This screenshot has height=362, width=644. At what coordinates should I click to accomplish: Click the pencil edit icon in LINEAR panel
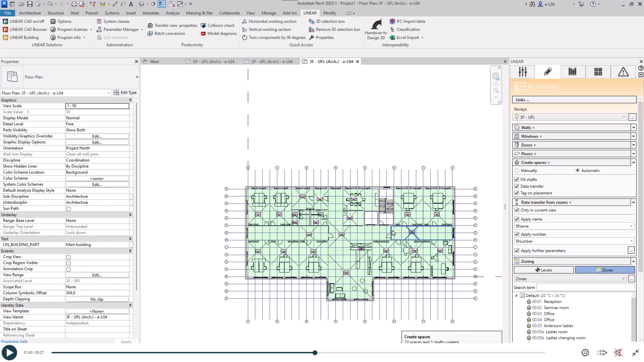(548, 72)
